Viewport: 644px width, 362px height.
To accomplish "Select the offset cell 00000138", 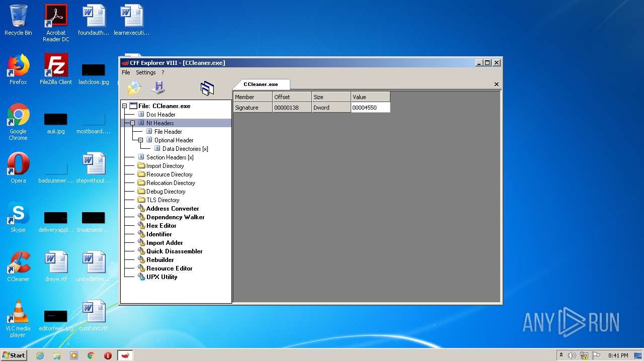I will click(x=292, y=108).
